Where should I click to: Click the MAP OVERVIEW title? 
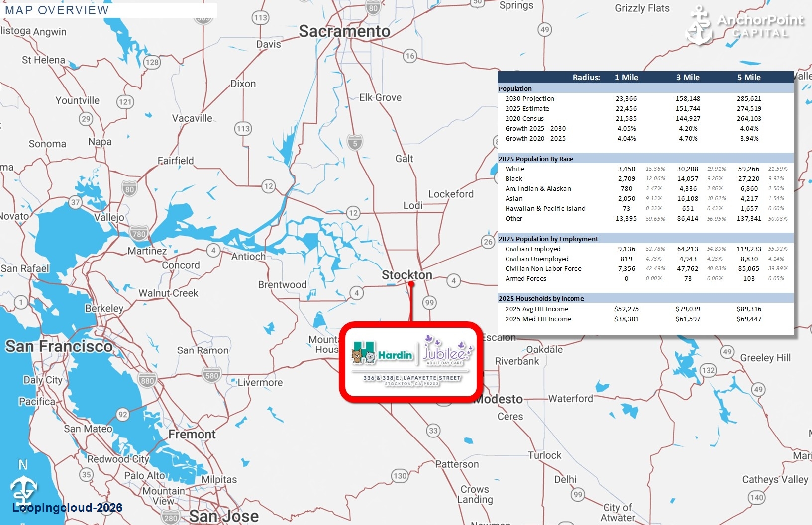tap(57, 10)
